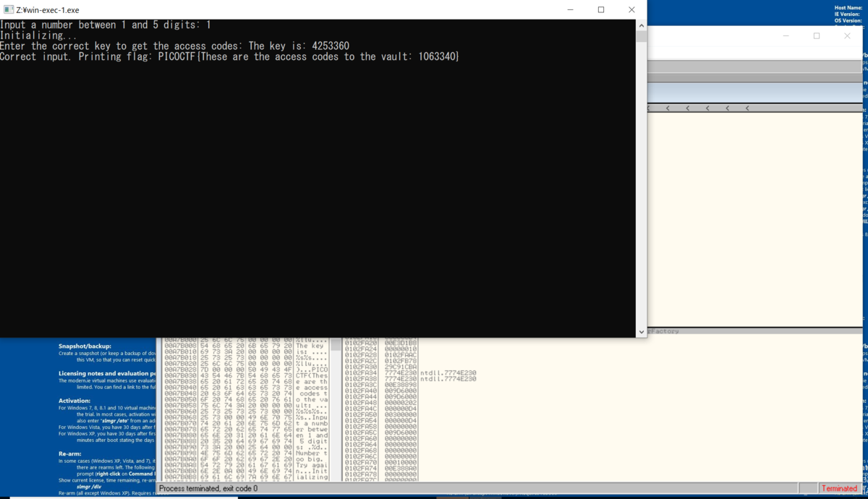Click the 'Licensing notes and evaluation' heading
Screen dimensions: 868x499
(x=107, y=373)
